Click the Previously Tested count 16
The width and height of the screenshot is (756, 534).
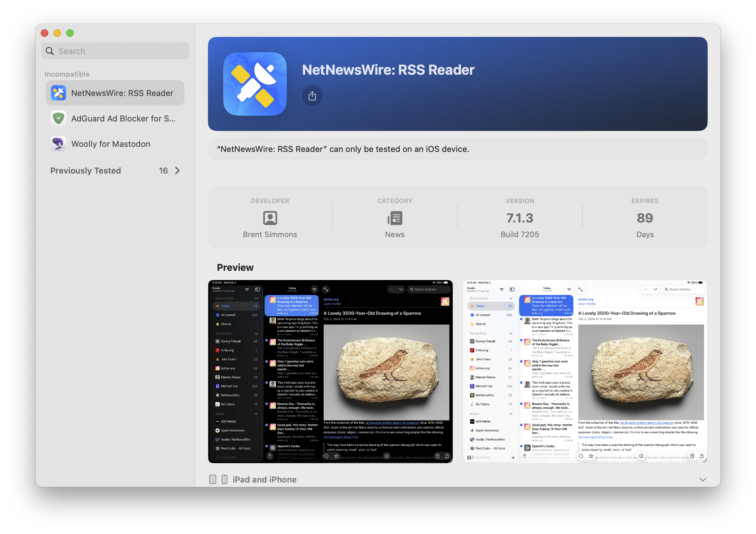(163, 171)
